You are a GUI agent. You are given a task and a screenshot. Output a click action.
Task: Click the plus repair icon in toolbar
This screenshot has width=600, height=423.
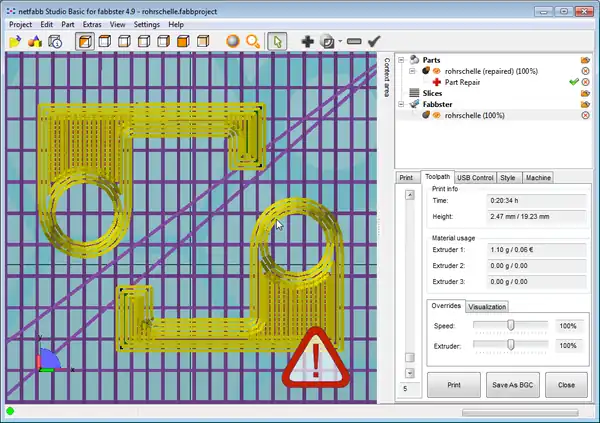[308, 41]
